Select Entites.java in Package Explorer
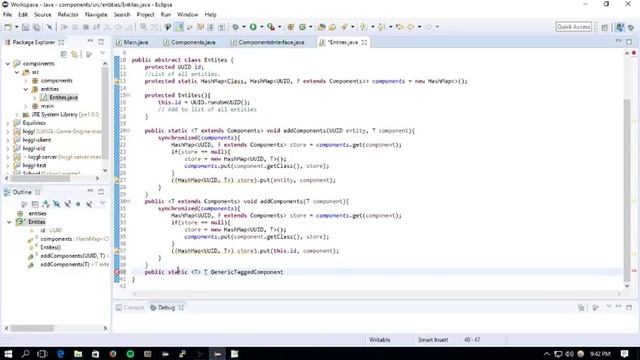The height and width of the screenshot is (360, 640). point(63,98)
